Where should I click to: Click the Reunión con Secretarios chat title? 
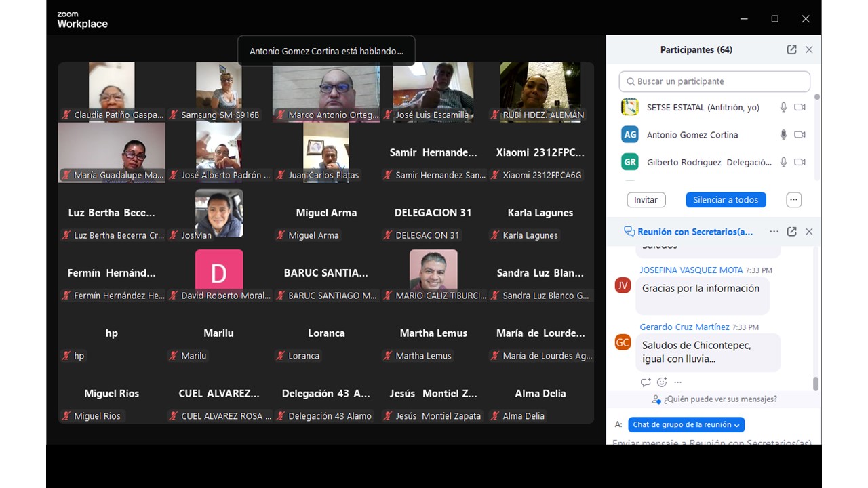point(694,232)
